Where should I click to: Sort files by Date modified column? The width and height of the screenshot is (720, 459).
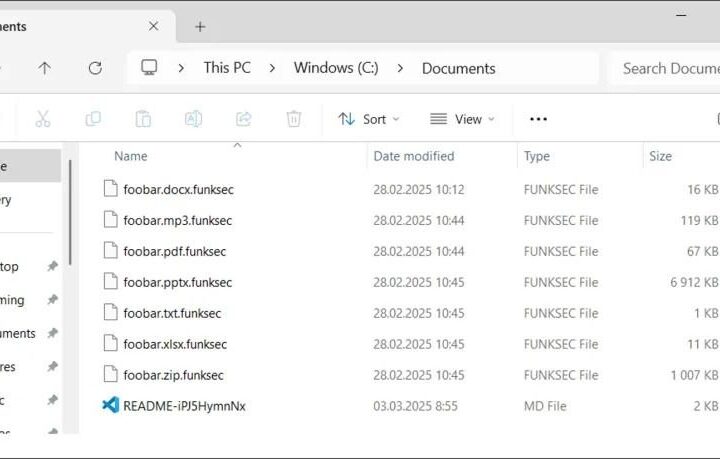(413, 156)
